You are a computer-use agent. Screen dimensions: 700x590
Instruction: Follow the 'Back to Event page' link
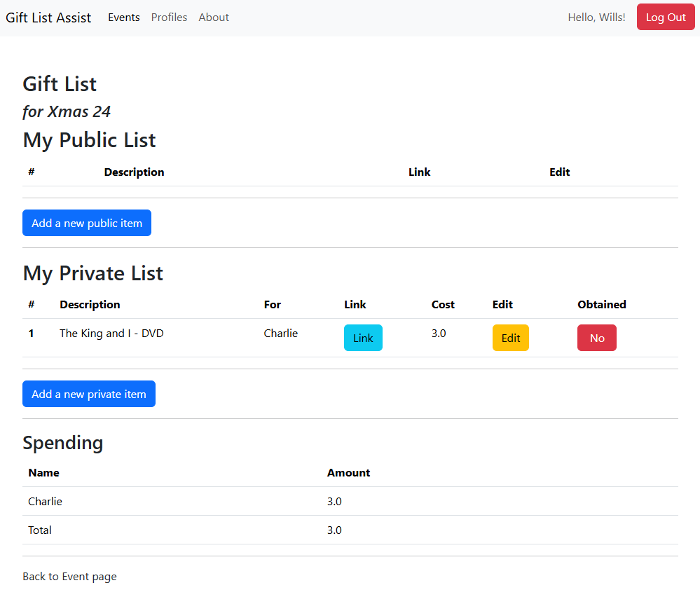(x=69, y=577)
